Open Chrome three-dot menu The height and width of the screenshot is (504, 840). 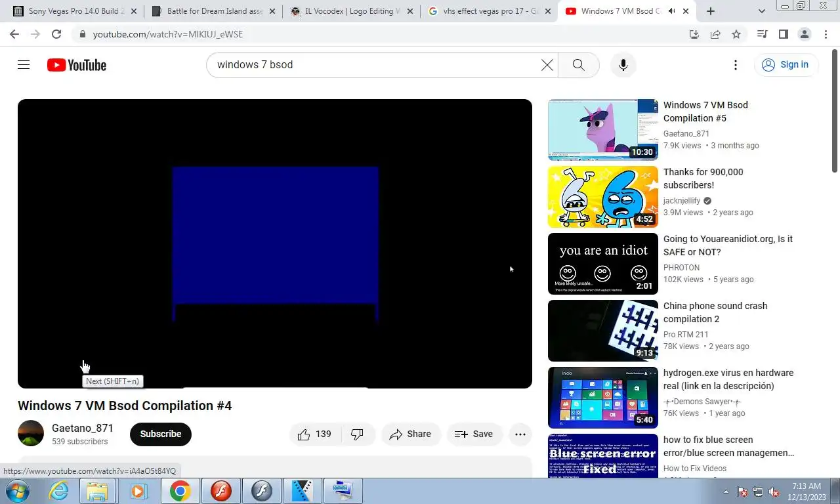point(825,34)
